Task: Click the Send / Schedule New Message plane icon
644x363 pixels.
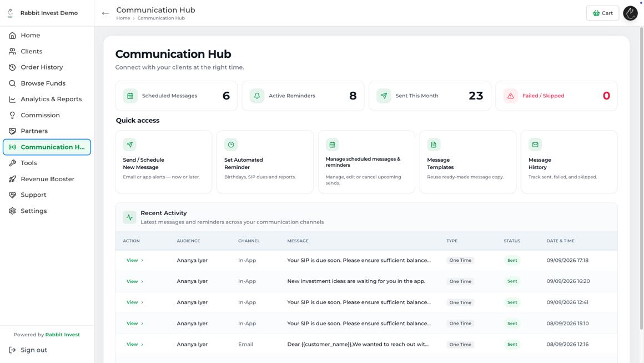Action: (129, 145)
